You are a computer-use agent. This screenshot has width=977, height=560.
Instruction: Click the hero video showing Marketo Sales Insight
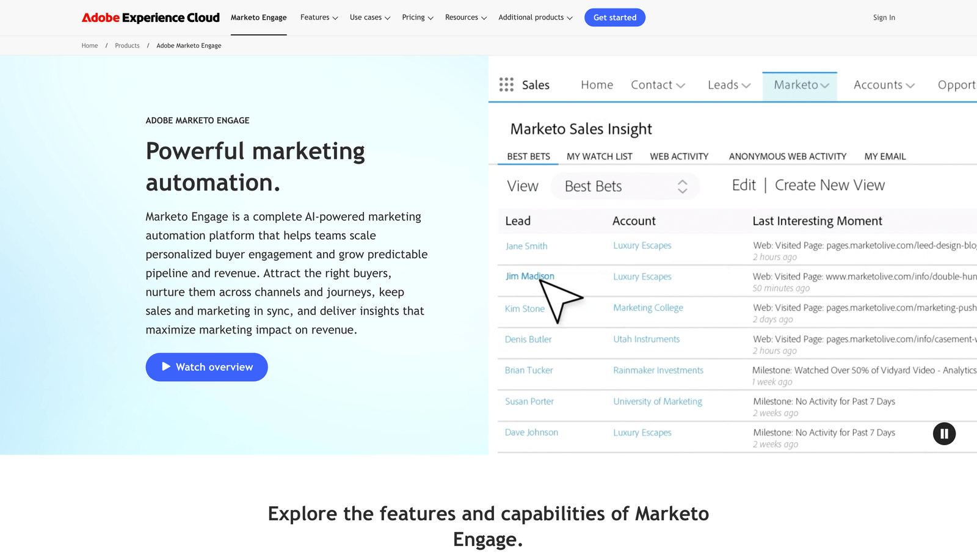(733, 255)
